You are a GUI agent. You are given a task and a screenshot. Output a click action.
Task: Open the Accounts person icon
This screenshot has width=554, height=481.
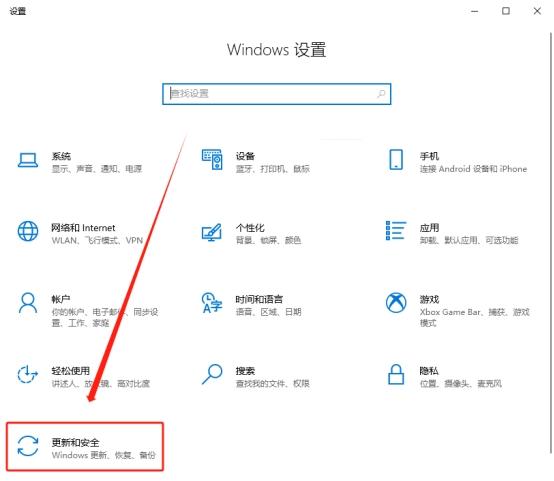click(x=28, y=303)
